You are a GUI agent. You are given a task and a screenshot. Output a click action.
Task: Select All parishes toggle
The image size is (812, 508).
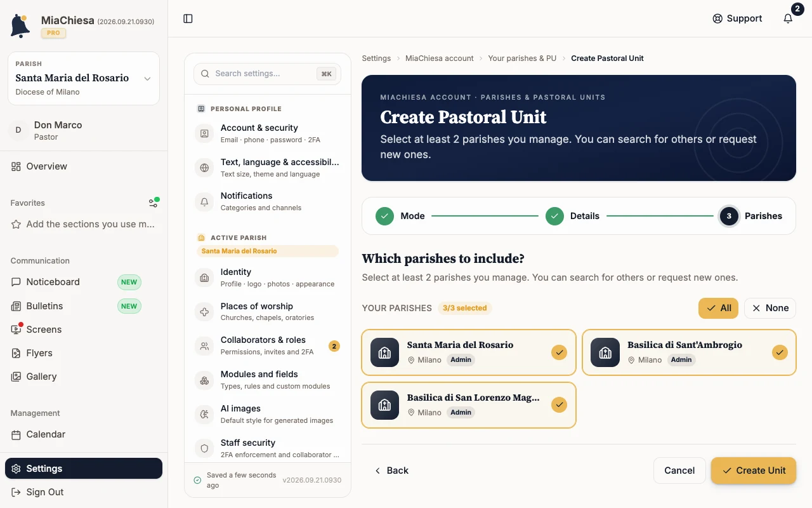719,308
